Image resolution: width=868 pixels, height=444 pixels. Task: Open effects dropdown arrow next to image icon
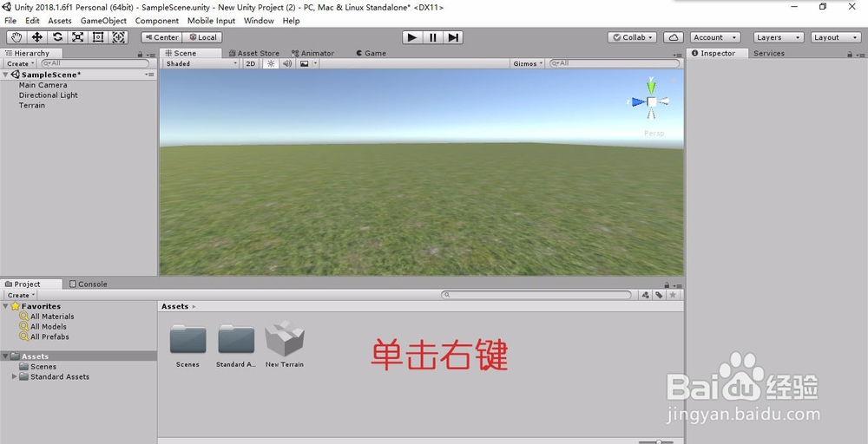(315, 63)
